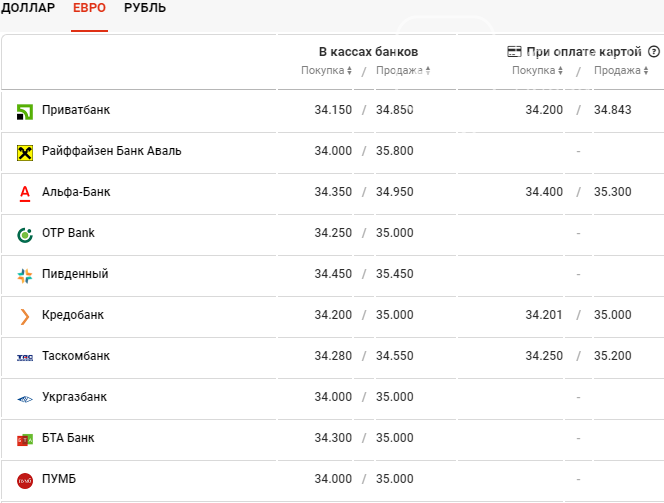Screen dimensions: 664x503
Task: Sort by Покупка in bank cash desks
Action: (326, 71)
